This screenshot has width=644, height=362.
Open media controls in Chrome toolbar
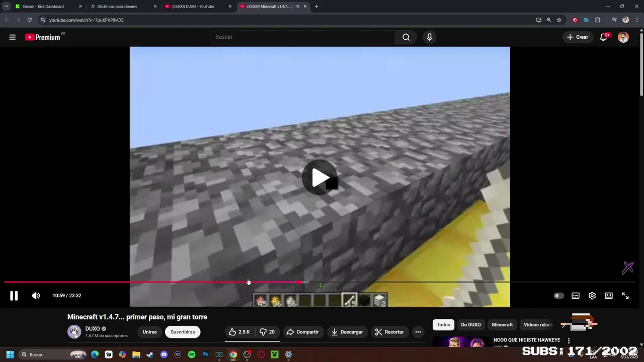tap(614, 20)
